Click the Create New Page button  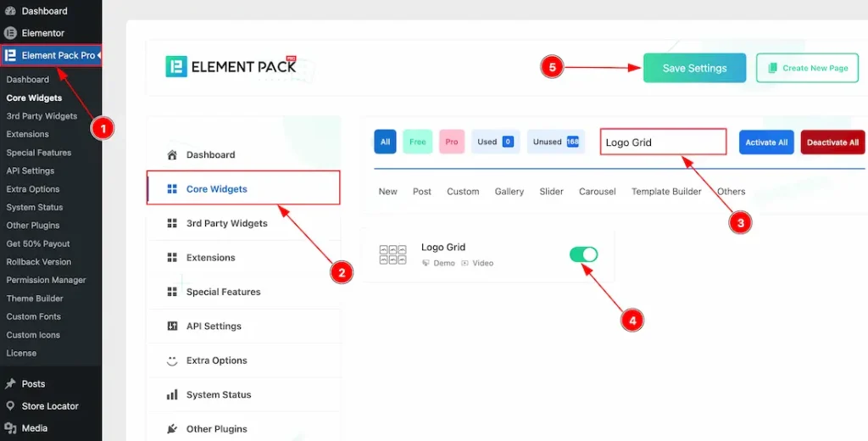807,68
